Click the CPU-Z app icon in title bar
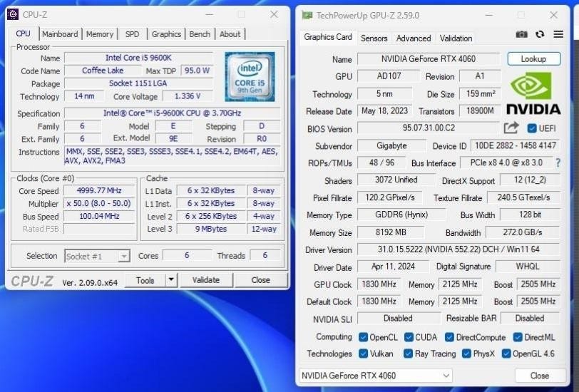The image size is (579, 392). (13, 14)
